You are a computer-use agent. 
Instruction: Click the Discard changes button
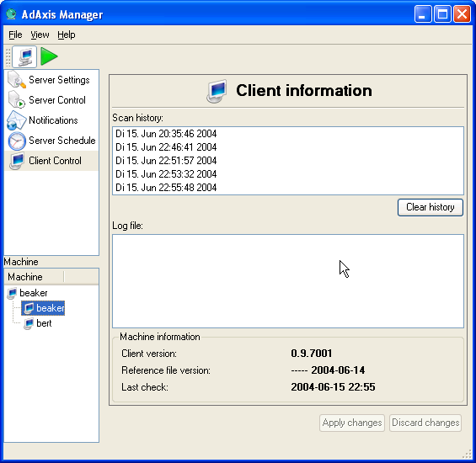[425, 423]
